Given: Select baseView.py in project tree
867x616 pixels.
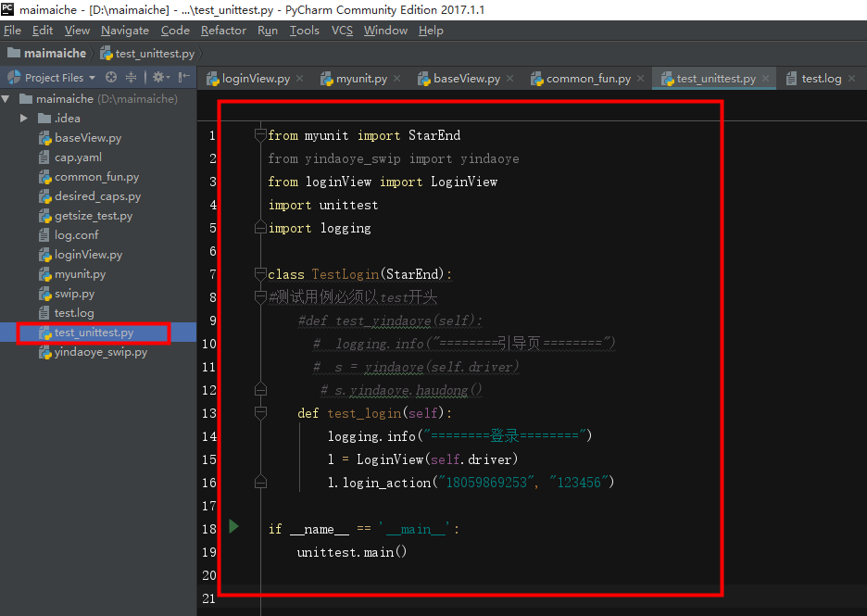Looking at the screenshot, I should point(87,138).
